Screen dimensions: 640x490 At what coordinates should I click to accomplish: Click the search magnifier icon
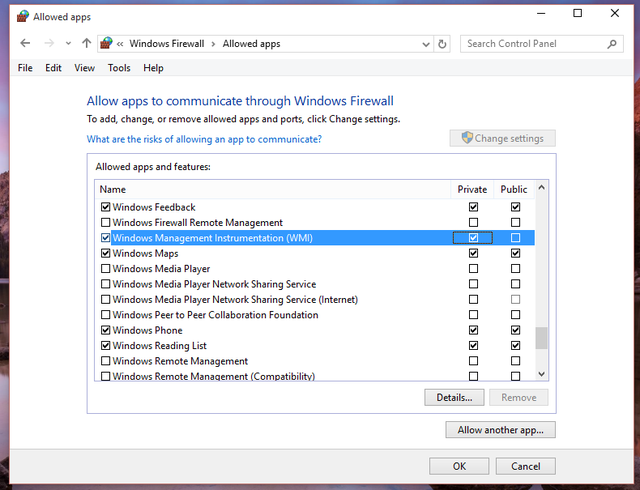click(611, 44)
